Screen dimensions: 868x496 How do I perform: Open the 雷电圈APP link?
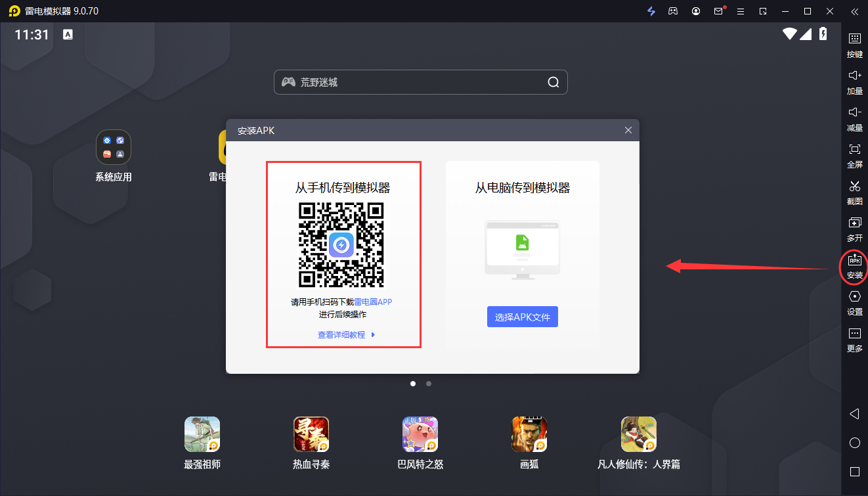tap(373, 302)
